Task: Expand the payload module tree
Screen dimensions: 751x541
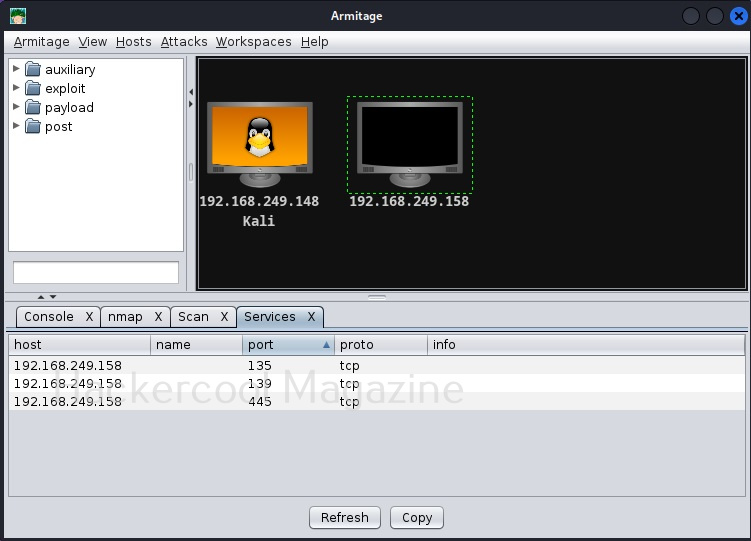Action: (16, 106)
